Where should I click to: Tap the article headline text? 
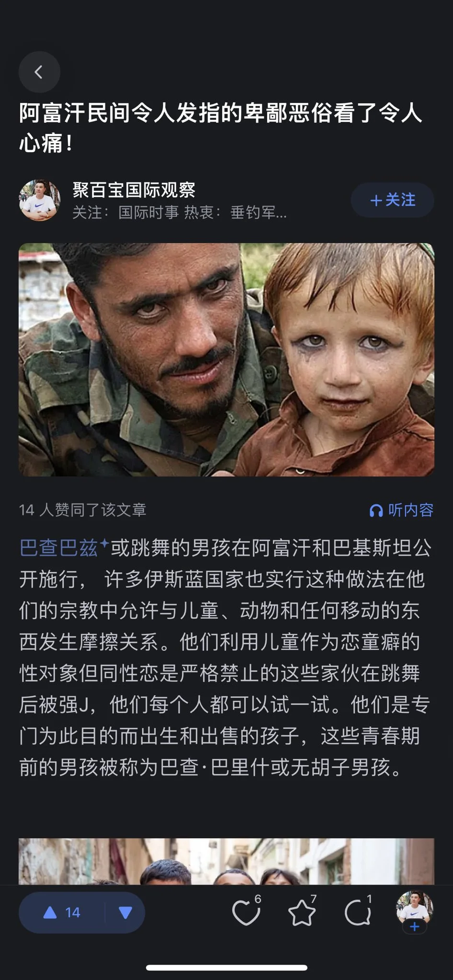point(221,128)
